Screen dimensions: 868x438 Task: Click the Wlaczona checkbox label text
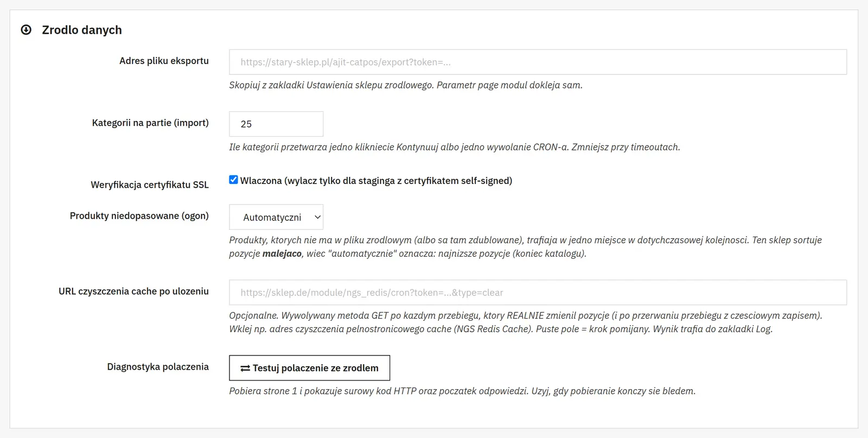click(x=376, y=180)
